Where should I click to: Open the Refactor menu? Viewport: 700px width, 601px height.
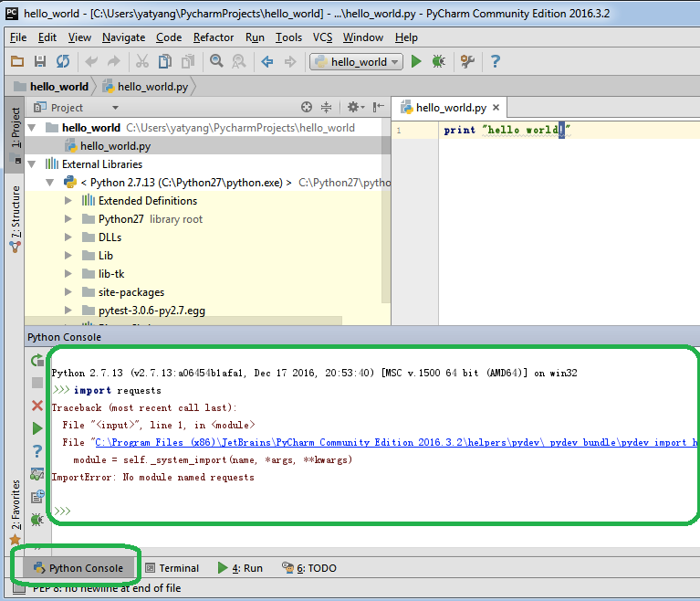[x=214, y=37]
